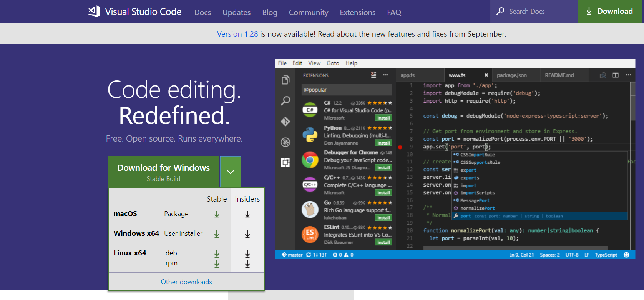The height and width of the screenshot is (300, 644).
Task: Open the Explorer view in the activity bar
Action: pyautogui.click(x=285, y=80)
